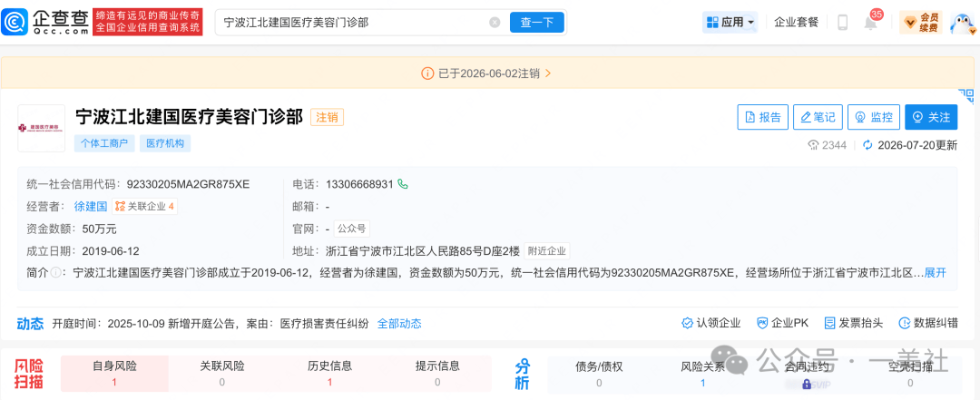Click the 报告 report button
The image size is (980, 400).
[763, 117]
